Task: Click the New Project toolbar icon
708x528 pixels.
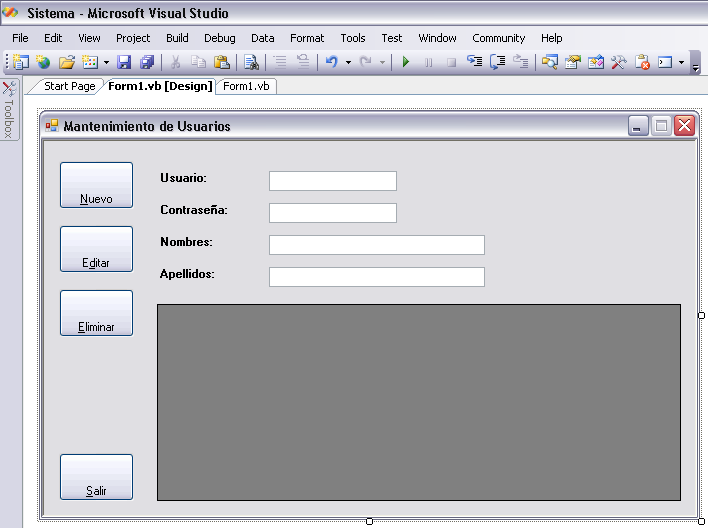Action: coord(20,62)
